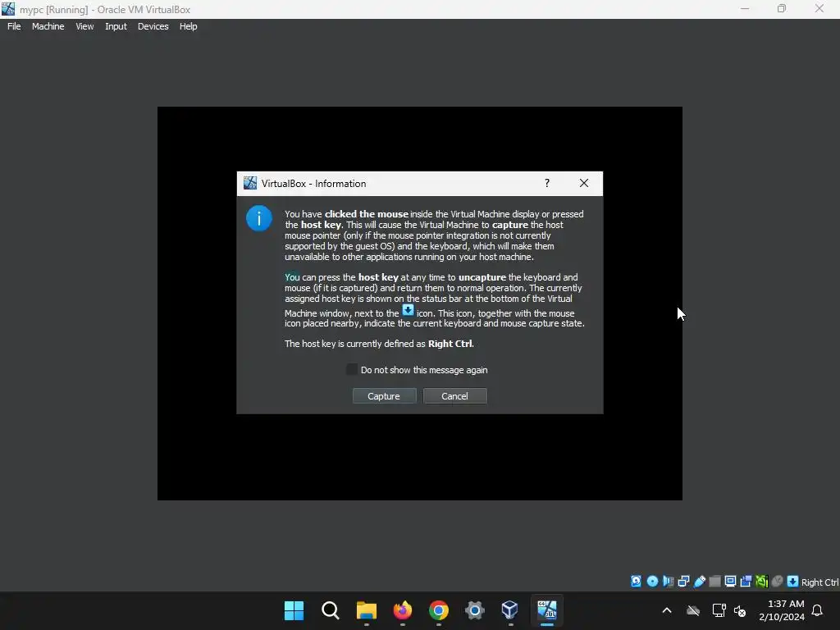Click recording status icon
The width and height of the screenshot is (840, 630).
[746, 582]
